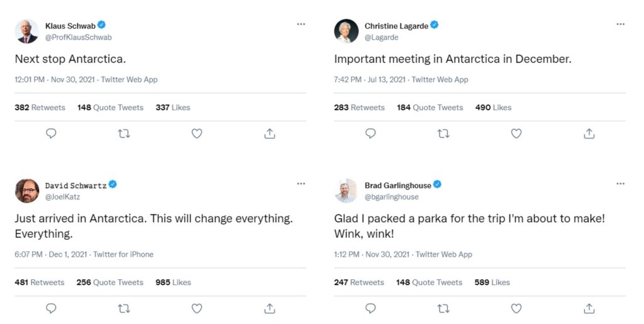View the 382 Retweets on Schwab's tweet
Image resolution: width=644 pixels, height=324 pixels.
point(40,108)
